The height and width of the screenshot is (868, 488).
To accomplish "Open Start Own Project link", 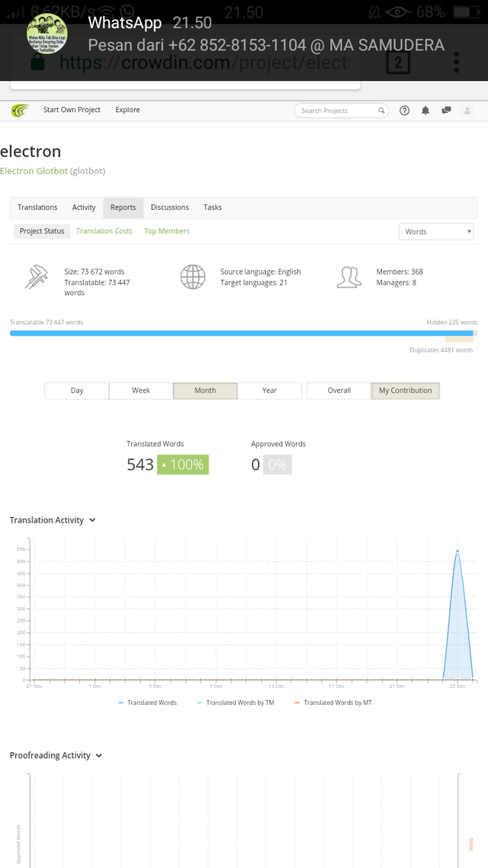I will [72, 110].
